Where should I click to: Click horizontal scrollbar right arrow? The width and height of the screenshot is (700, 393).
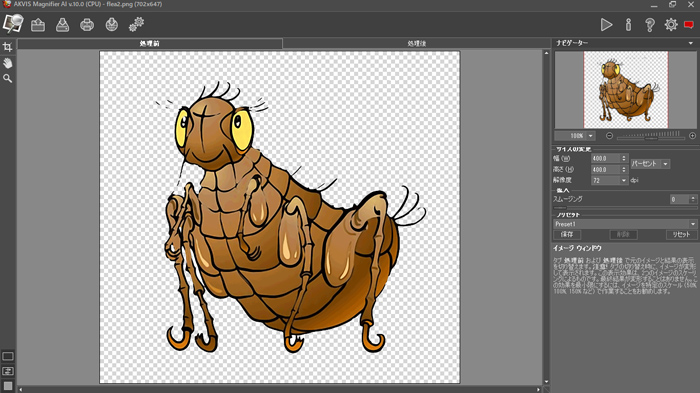(x=538, y=390)
